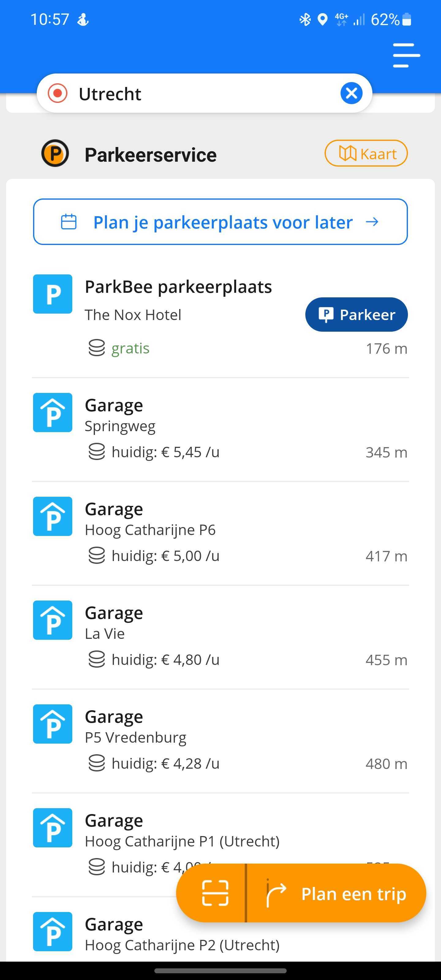Click the Parkeerservice logo icon
This screenshot has width=441, height=980.
(55, 153)
